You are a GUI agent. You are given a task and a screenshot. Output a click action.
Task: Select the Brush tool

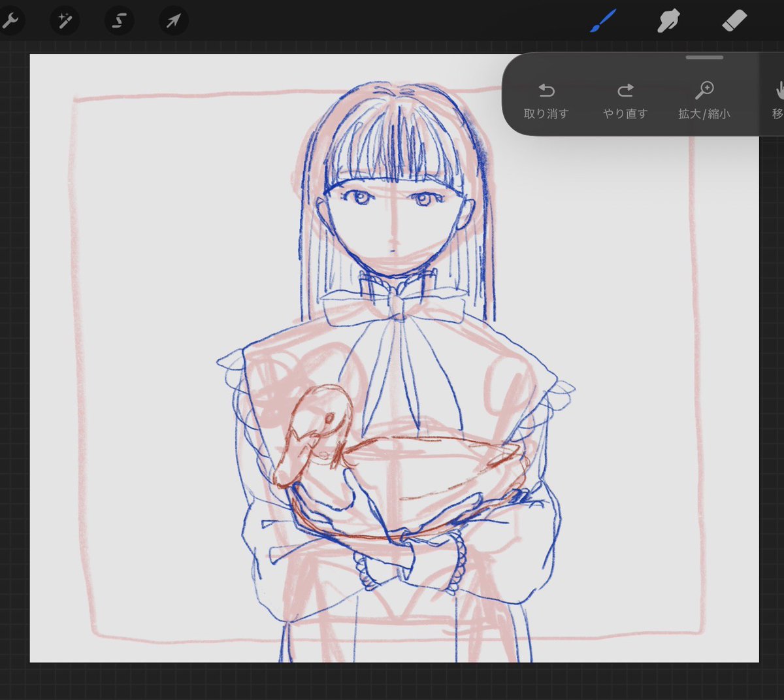coord(603,21)
